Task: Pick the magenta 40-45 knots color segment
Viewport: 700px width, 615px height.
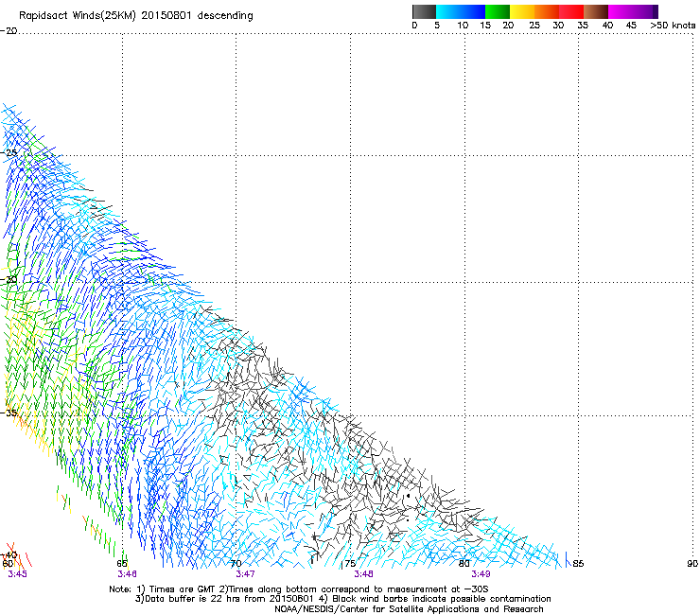Action: click(x=621, y=11)
